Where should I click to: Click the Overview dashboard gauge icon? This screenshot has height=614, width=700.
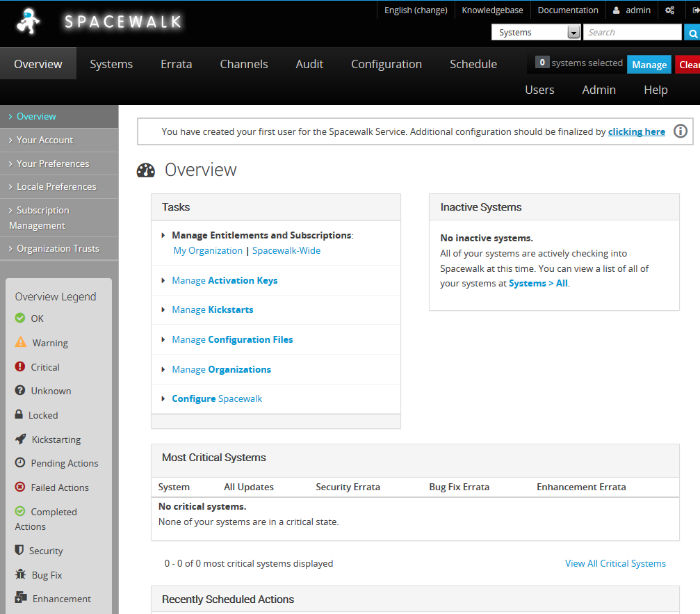[145, 170]
